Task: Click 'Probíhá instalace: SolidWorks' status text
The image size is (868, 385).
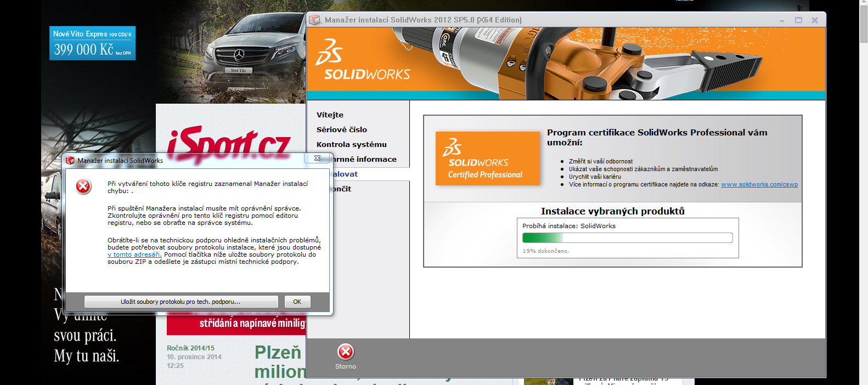Action: 569,226
